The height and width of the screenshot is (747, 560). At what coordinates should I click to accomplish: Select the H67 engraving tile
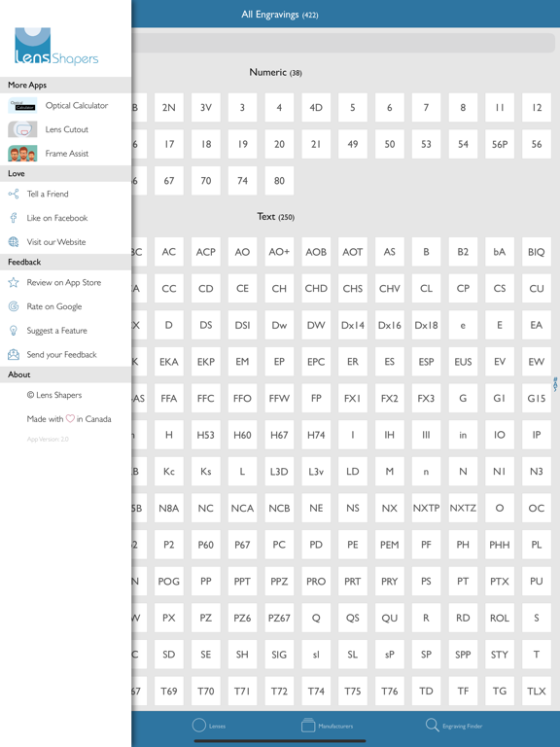coord(279,435)
